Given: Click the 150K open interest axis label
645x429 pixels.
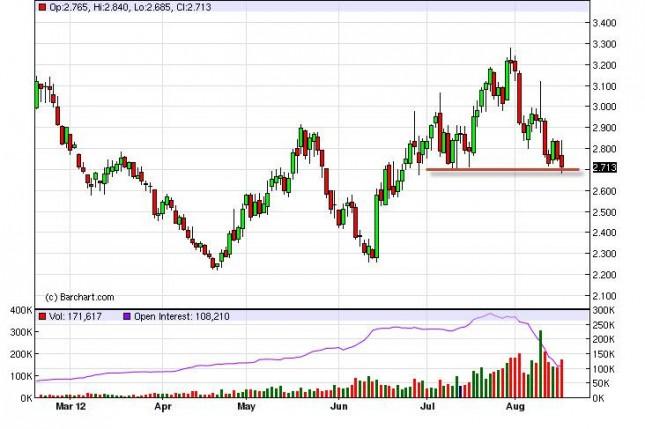Looking at the screenshot, I should pos(603,354).
